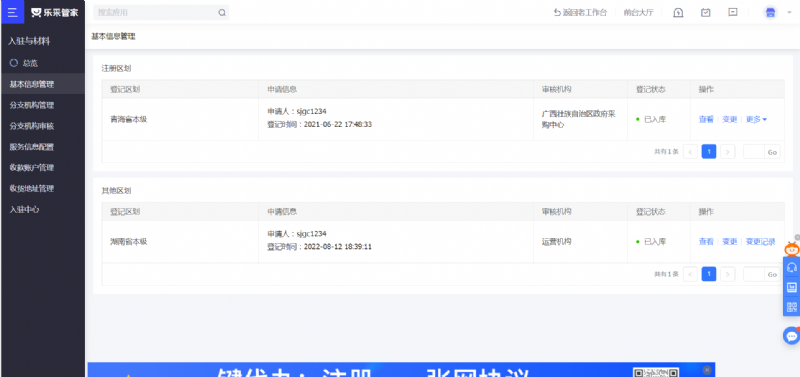Click page jump input in 其他区划 table
Image resolution: width=800 pixels, height=377 pixels.
pos(754,274)
